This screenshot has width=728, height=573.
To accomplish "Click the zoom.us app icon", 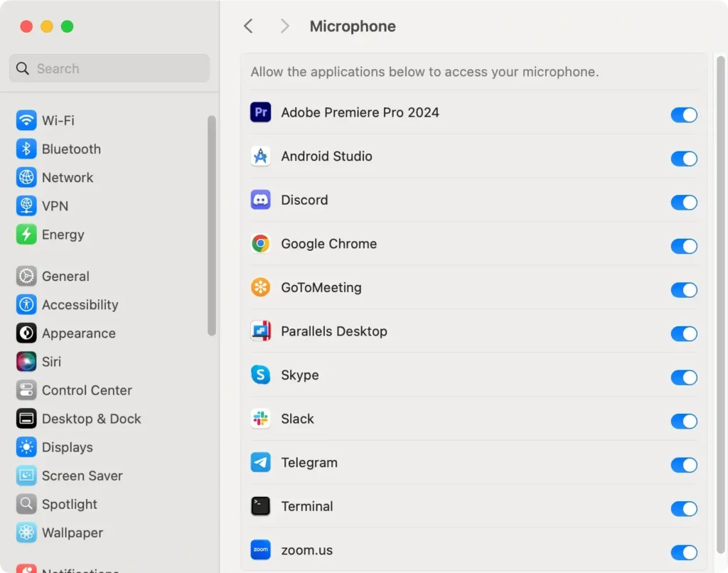I will [x=260, y=550].
